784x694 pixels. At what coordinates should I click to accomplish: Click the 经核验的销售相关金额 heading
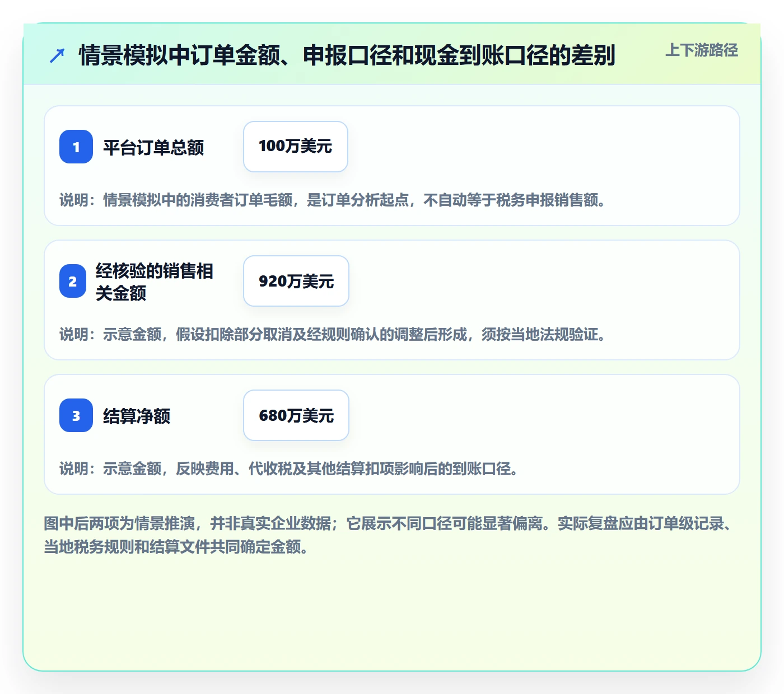tap(155, 282)
